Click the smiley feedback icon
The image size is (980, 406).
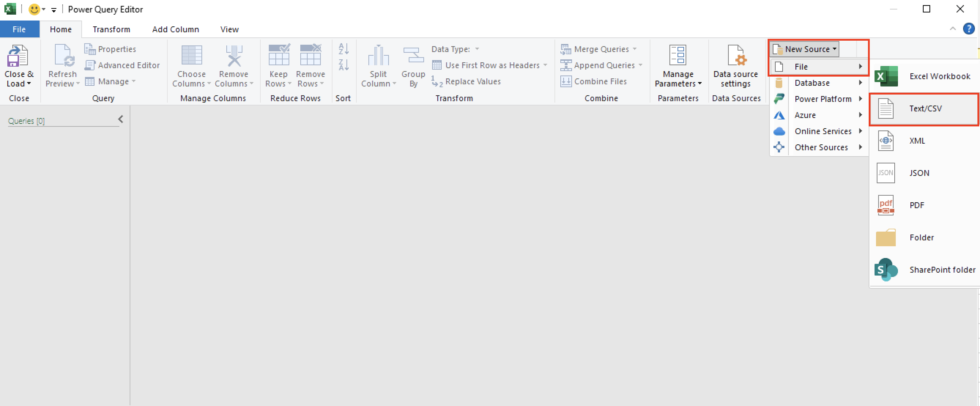34,9
